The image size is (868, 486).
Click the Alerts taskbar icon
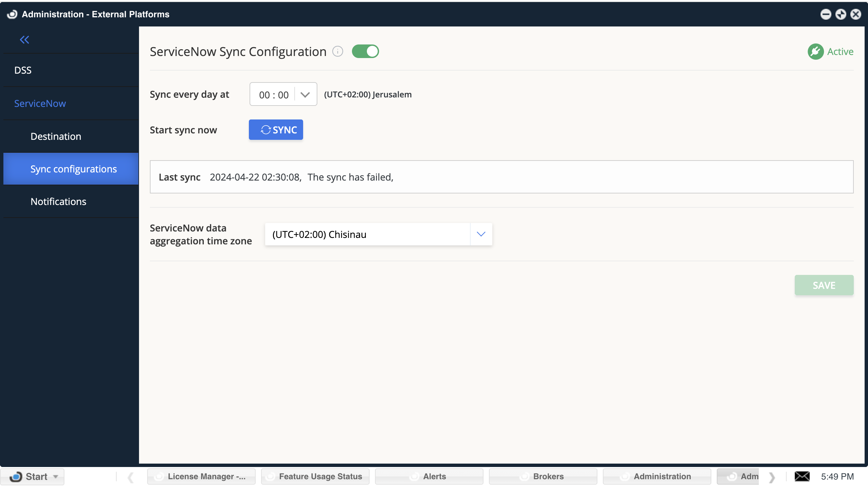click(x=429, y=476)
